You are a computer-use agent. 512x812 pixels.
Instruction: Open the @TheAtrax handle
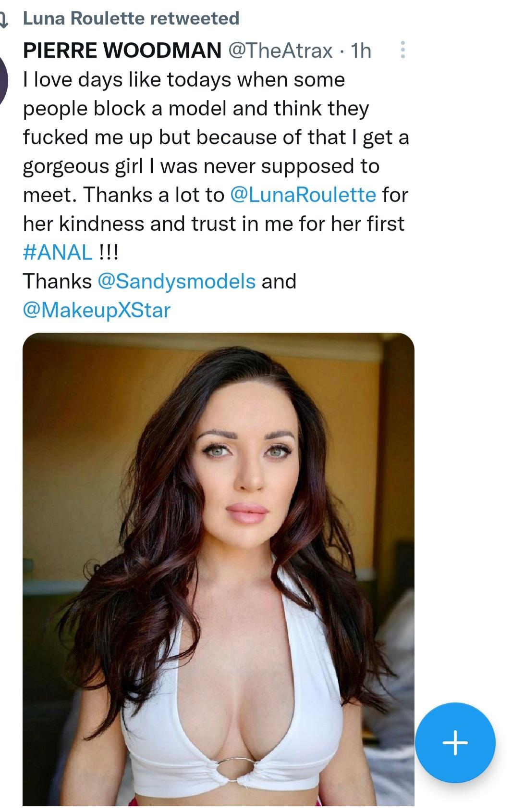tap(280, 50)
